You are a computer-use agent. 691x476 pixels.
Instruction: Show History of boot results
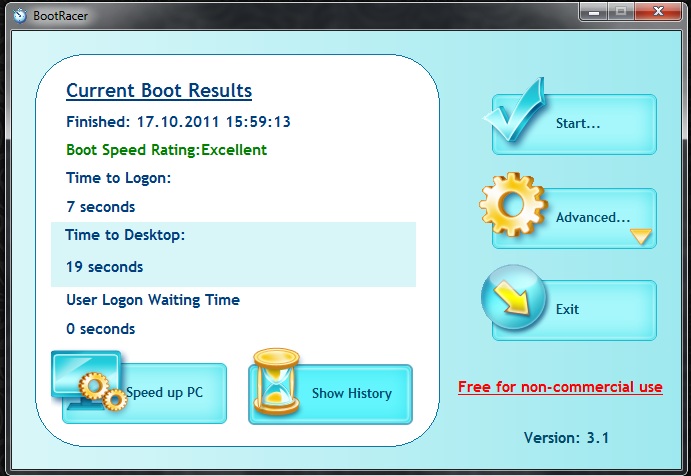[x=331, y=394]
